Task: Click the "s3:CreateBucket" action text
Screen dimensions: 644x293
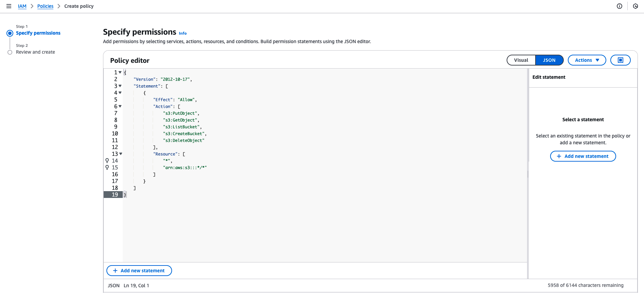Action: click(x=184, y=134)
